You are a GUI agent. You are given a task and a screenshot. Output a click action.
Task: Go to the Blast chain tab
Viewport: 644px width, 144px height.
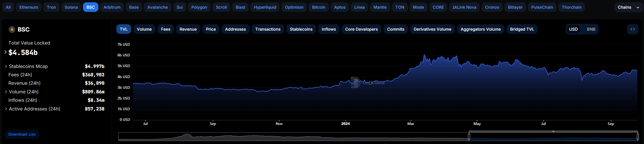[x=240, y=7]
